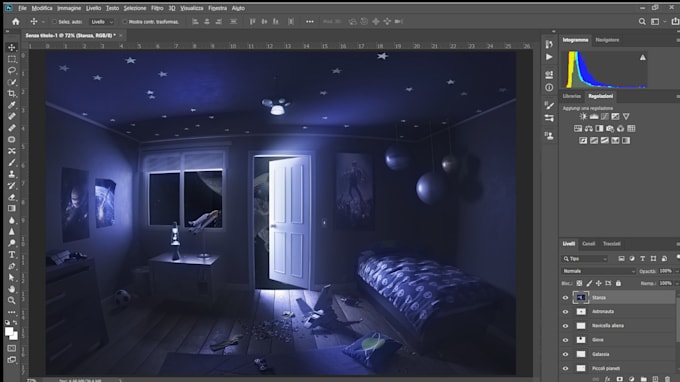
Task: Select the Brush tool
Action: [12, 163]
